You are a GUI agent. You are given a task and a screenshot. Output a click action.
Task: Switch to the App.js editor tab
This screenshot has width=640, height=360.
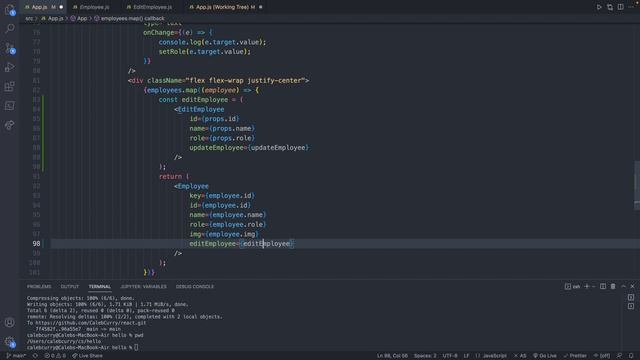tap(40, 7)
